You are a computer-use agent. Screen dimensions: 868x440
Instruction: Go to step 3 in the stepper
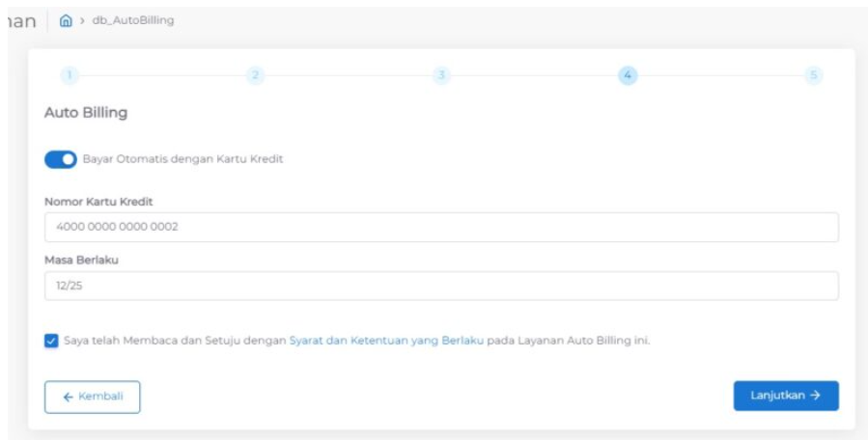coord(441,75)
